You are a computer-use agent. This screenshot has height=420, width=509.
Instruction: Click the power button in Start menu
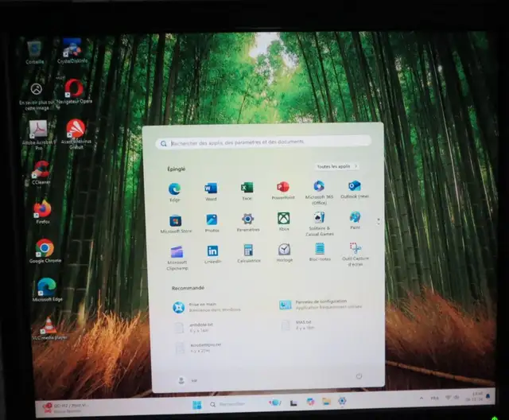[x=359, y=376]
